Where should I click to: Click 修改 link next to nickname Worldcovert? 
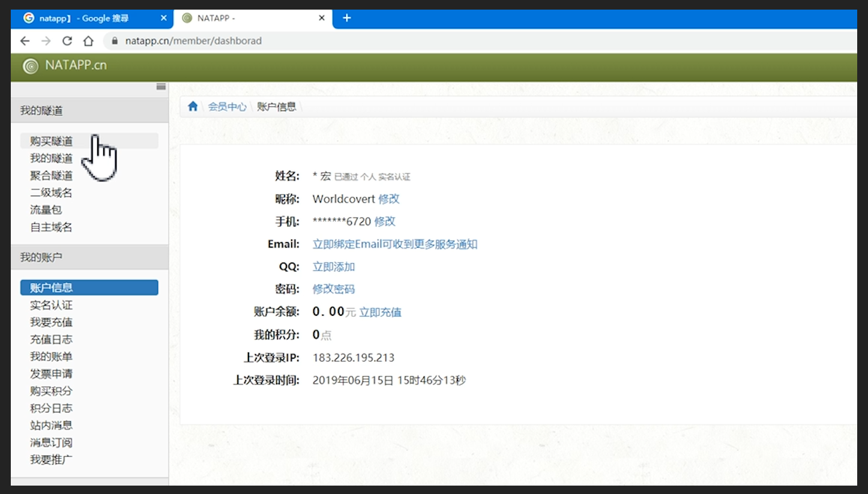click(389, 199)
